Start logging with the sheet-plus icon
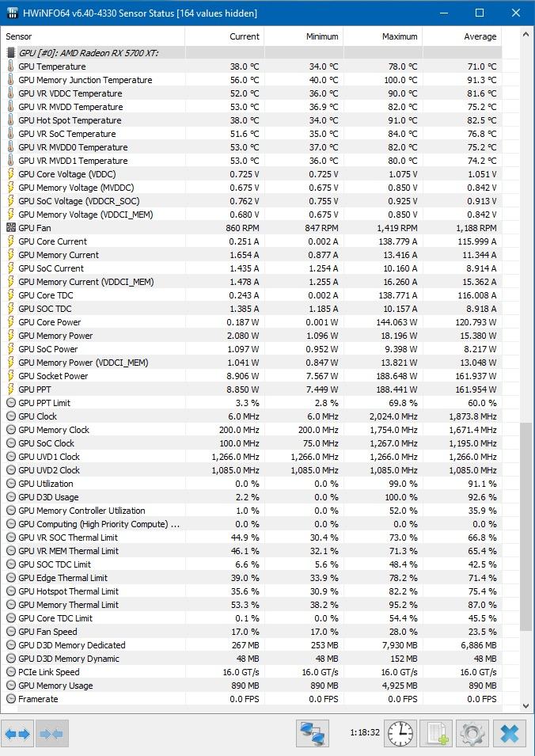Screen dimensions: 535x756 (x=437, y=734)
